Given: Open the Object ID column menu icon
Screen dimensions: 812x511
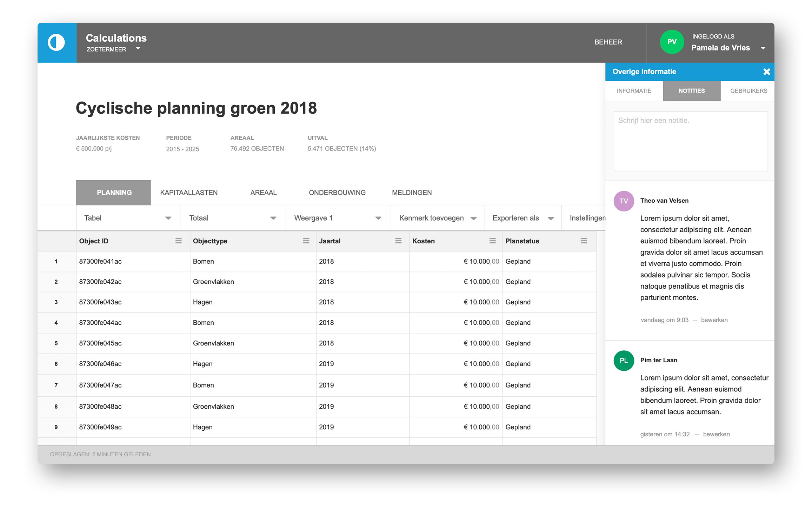Looking at the screenshot, I should [178, 241].
